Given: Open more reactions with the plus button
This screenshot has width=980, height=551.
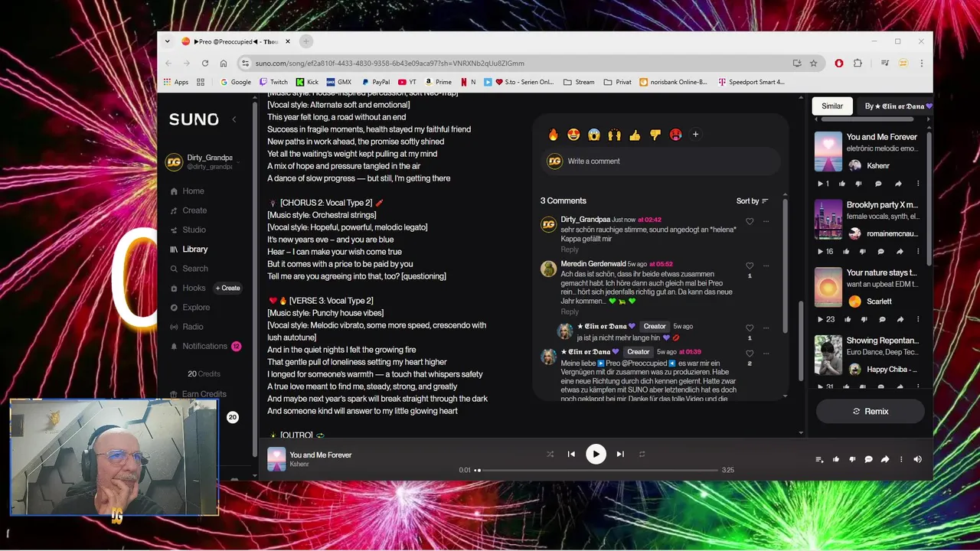Looking at the screenshot, I should [695, 135].
